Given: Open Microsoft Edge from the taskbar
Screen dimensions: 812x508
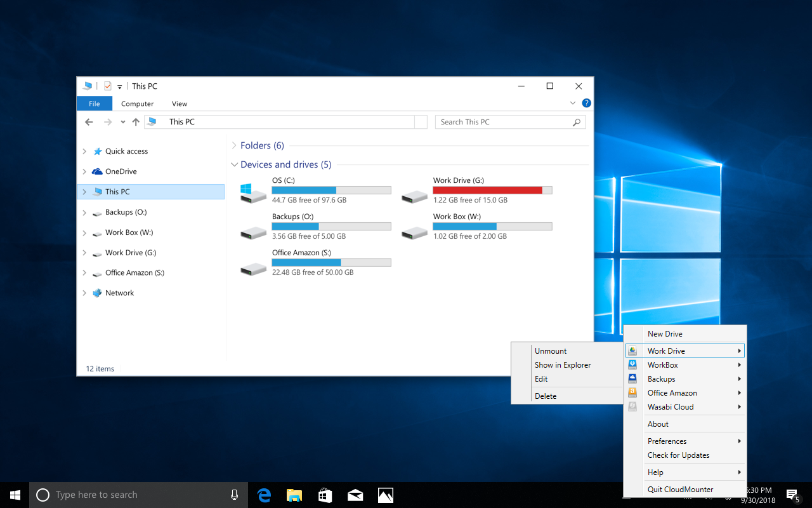Looking at the screenshot, I should coord(264,495).
